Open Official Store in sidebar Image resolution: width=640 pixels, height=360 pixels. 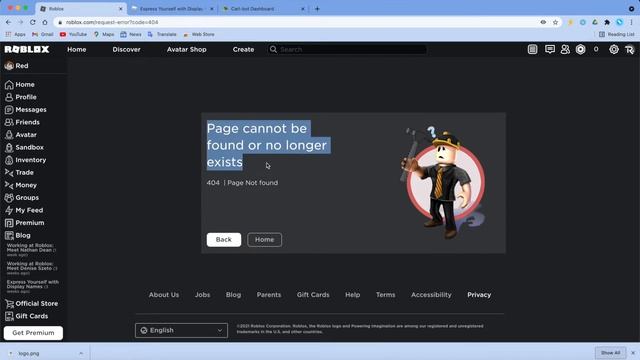coord(31,304)
